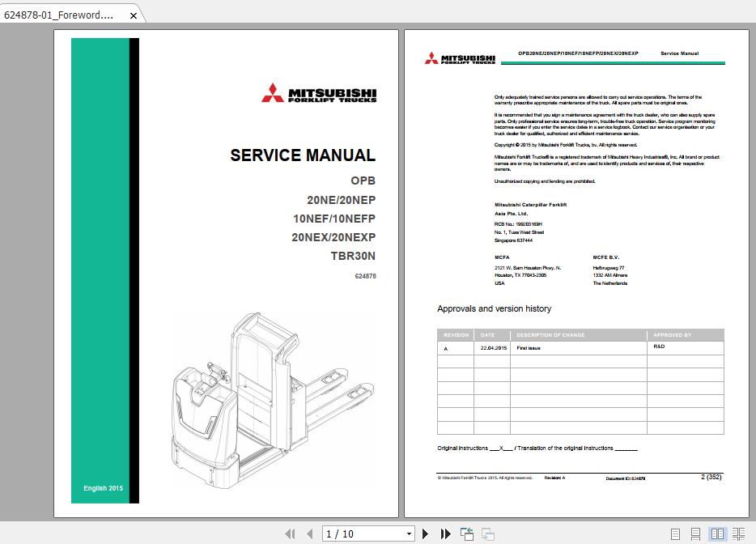This screenshot has height=544, width=756.
Task: Advance to the next page
Action: tap(426, 533)
